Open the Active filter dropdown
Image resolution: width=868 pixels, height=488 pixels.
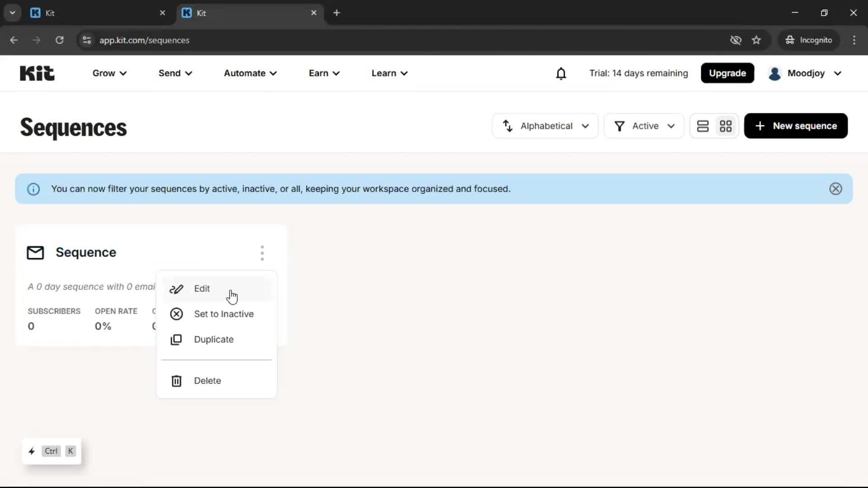coord(644,126)
